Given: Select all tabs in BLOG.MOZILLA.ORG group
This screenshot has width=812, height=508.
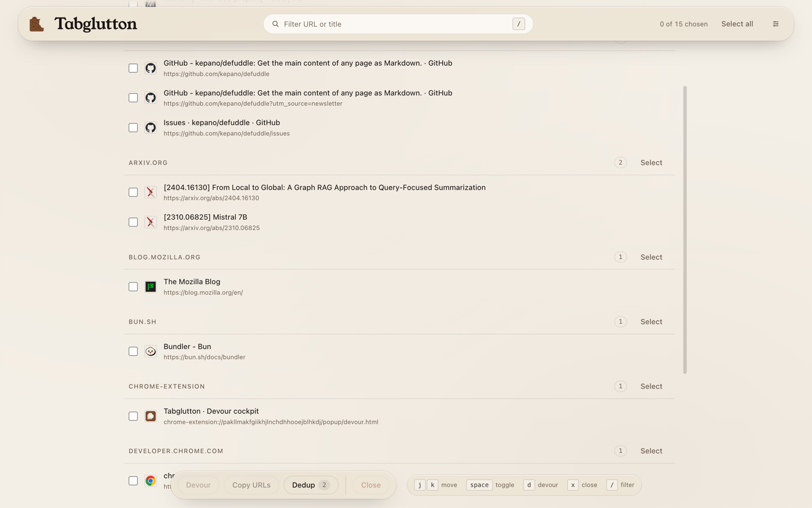Looking at the screenshot, I should click(651, 257).
